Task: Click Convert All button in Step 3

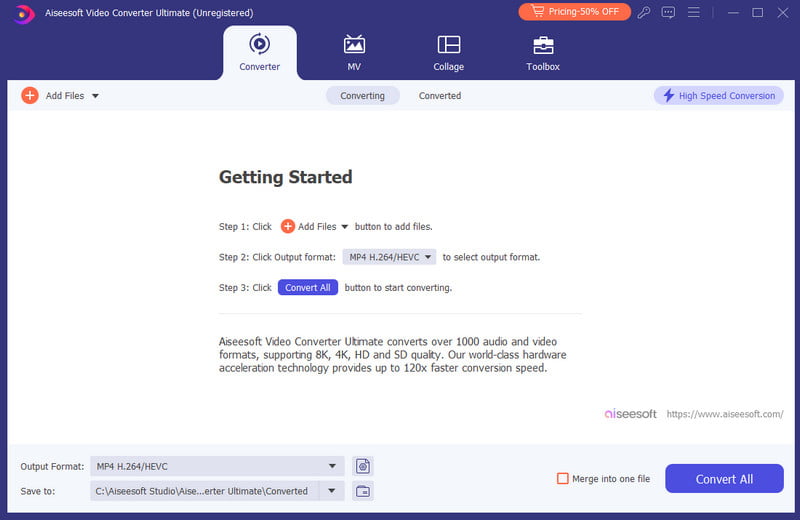Action: pos(308,287)
